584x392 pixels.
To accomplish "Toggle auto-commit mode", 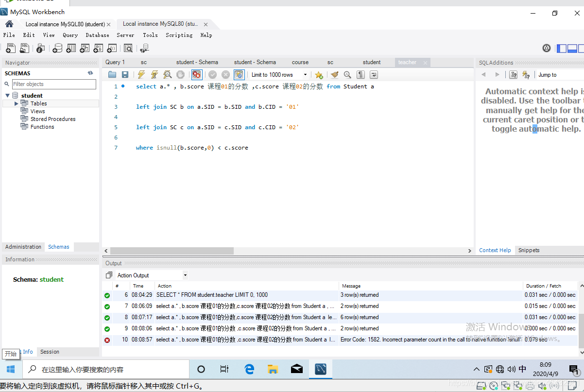I will (x=239, y=75).
